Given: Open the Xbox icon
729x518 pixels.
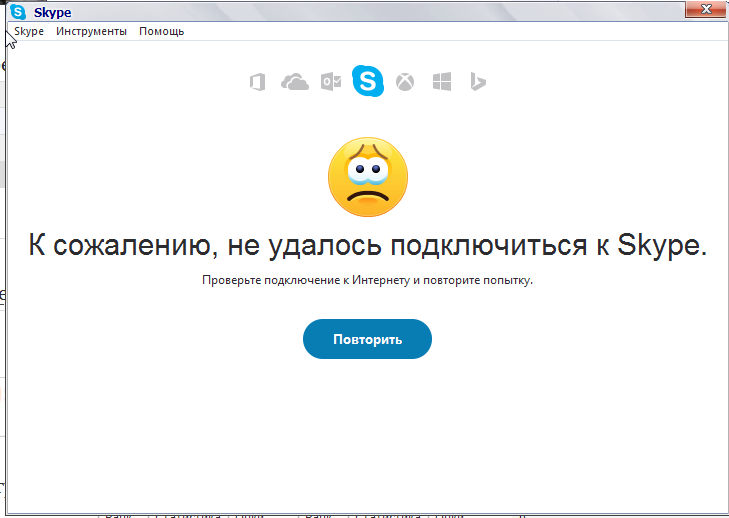Looking at the screenshot, I should [x=405, y=82].
